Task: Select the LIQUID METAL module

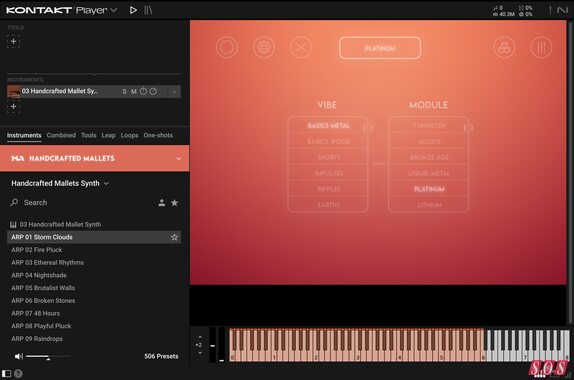Action: point(429,173)
